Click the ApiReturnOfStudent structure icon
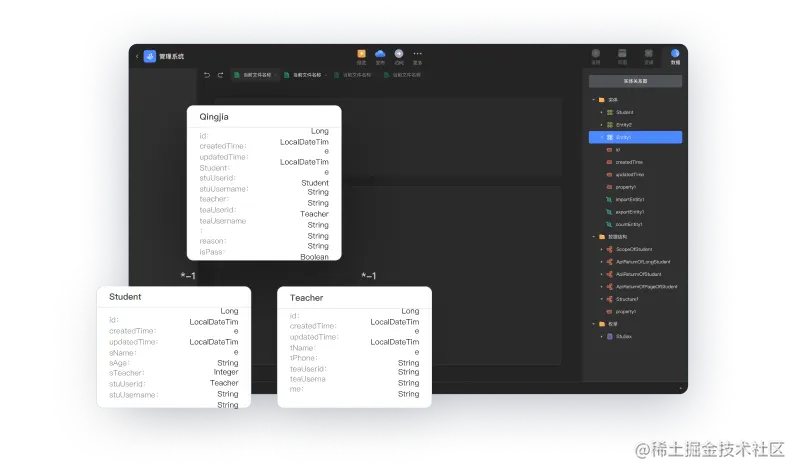800x474 pixels. [x=610, y=274]
